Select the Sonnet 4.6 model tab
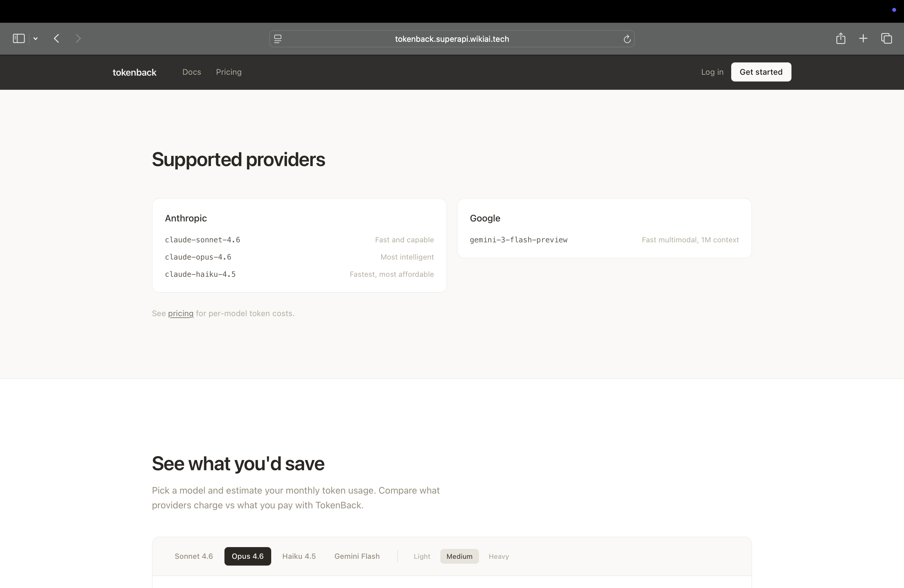The width and height of the screenshot is (904, 588). pyautogui.click(x=194, y=556)
